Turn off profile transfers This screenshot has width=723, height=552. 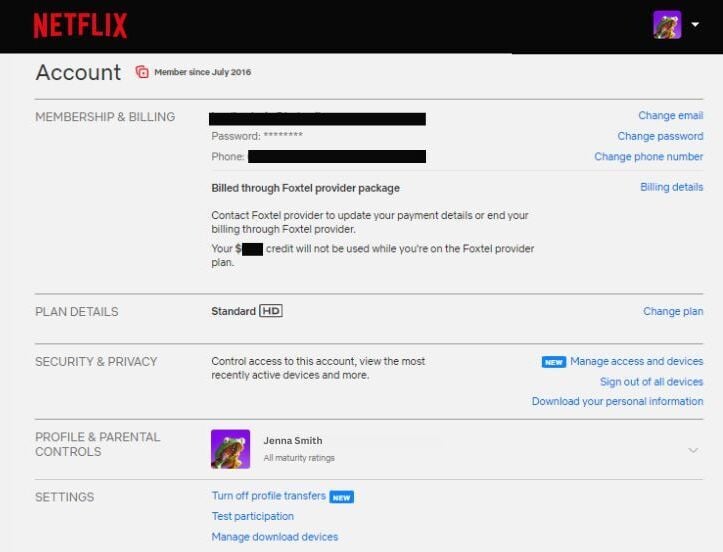point(268,496)
